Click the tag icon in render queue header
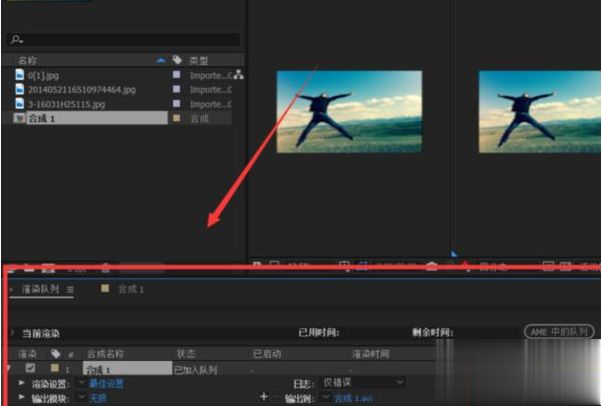This screenshot has width=602, height=406. point(55,353)
